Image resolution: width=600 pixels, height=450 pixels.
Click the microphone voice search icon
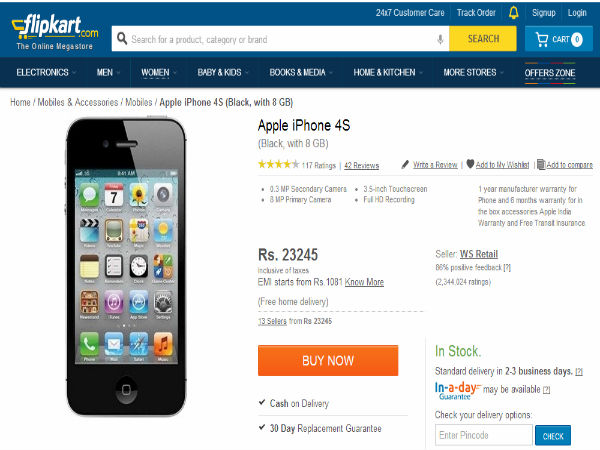[440, 39]
